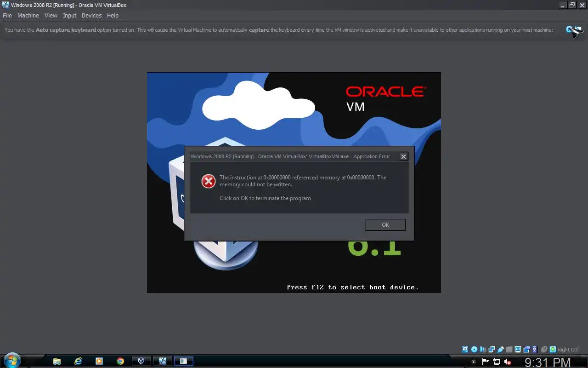588x368 pixels.
Task: Click the audio status icon
Action: point(483,350)
